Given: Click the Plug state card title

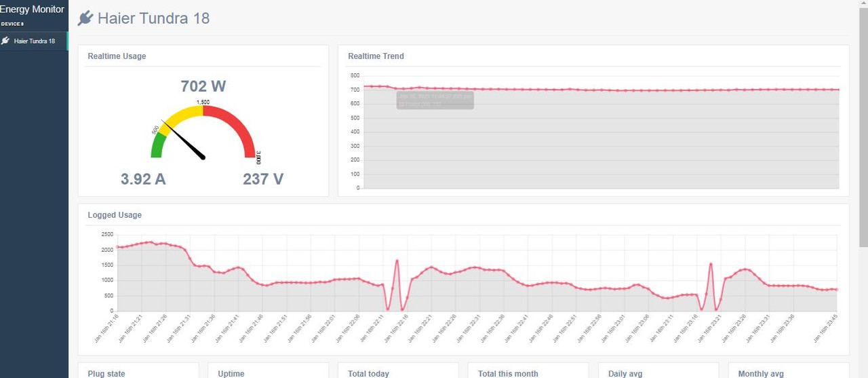Looking at the screenshot, I should (x=106, y=373).
